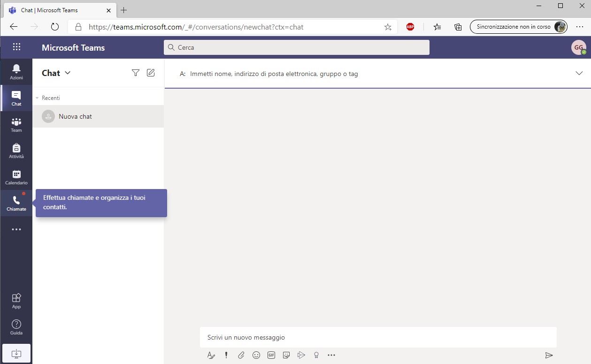The height and width of the screenshot is (364, 591).
Task: Click the Scrivi un nuovo messaggio box
Action: tap(378, 337)
